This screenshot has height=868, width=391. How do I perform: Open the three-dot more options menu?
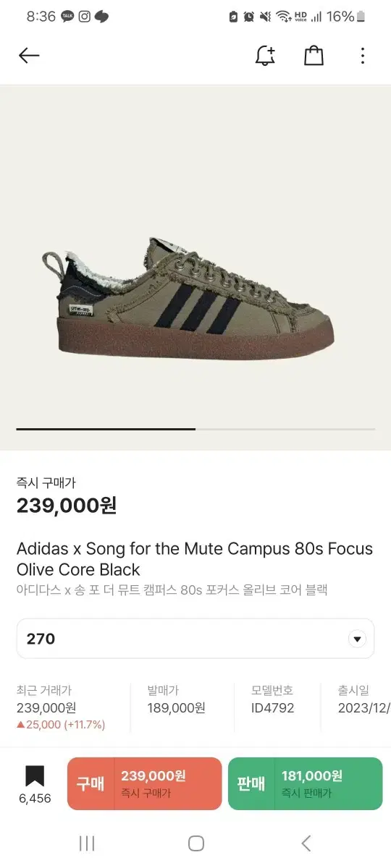point(363,56)
